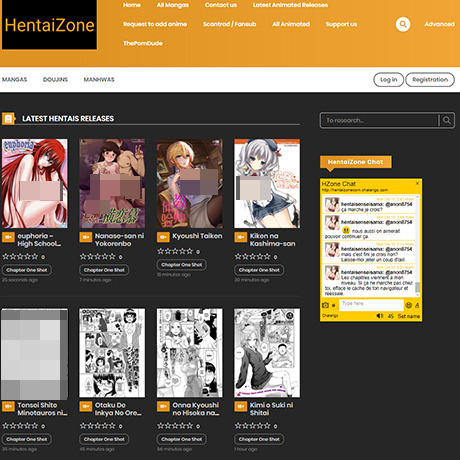The height and width of the screenshot is (460, 460).
Task: Open the Kiken na Kashima-san cover thumbnail
Action: [x=267, y=184]
